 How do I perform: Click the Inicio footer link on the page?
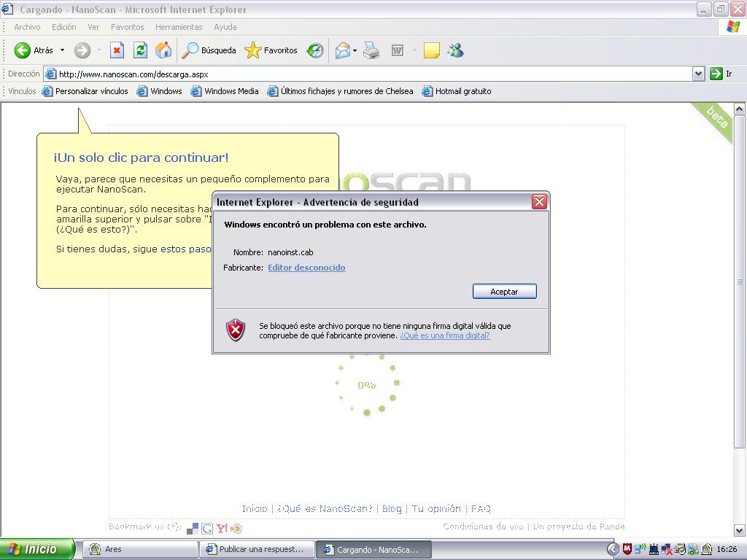[x=255, y=508]
